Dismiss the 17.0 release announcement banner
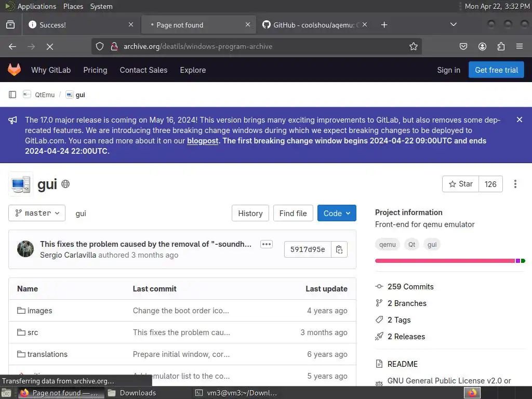 pyautogui.click(x=519, y=119)
